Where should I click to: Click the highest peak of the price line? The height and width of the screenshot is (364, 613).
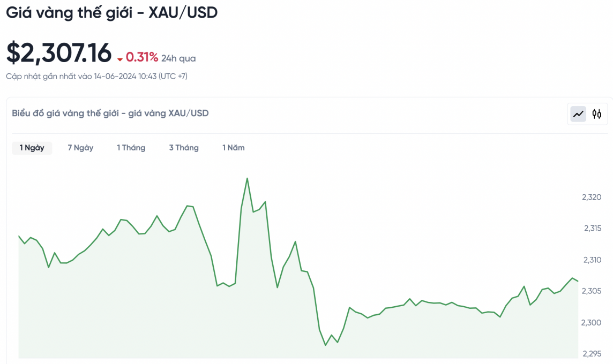[x=247, y=178]
